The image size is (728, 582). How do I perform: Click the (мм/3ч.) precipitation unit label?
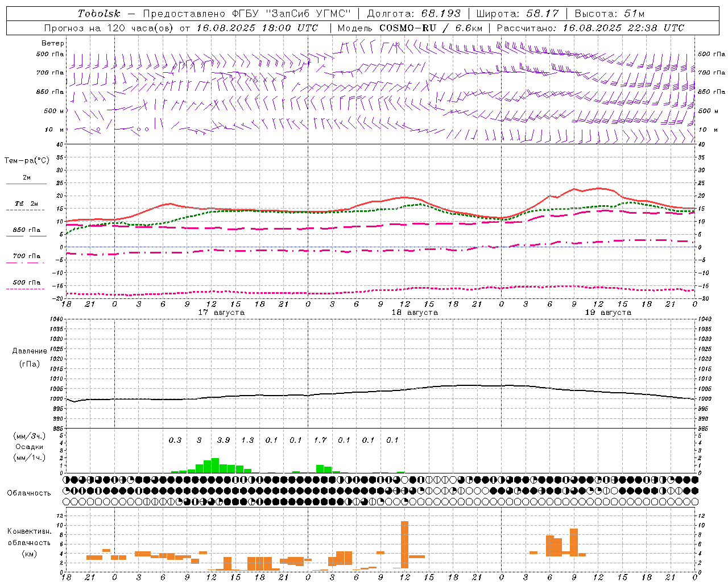coord(29,436)
